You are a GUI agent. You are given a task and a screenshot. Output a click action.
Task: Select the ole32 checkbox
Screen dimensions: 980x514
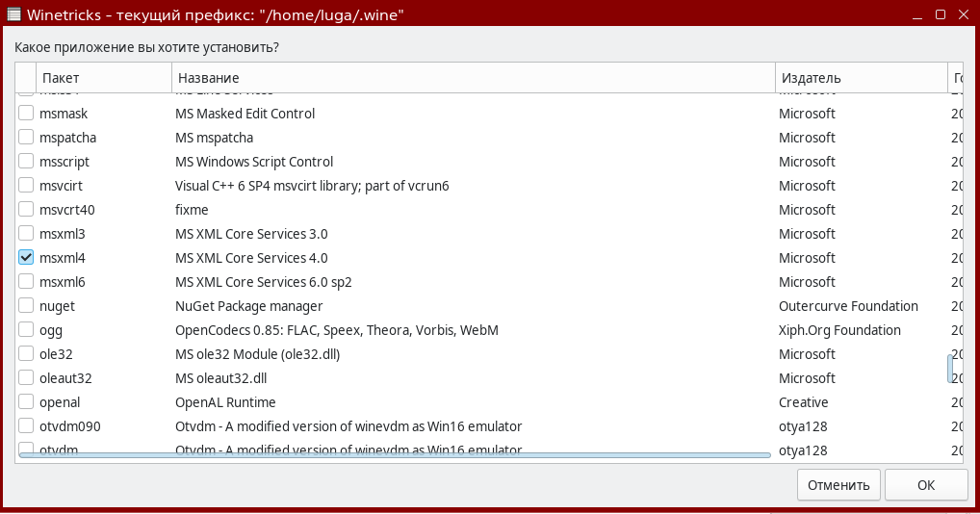(26, 354)
